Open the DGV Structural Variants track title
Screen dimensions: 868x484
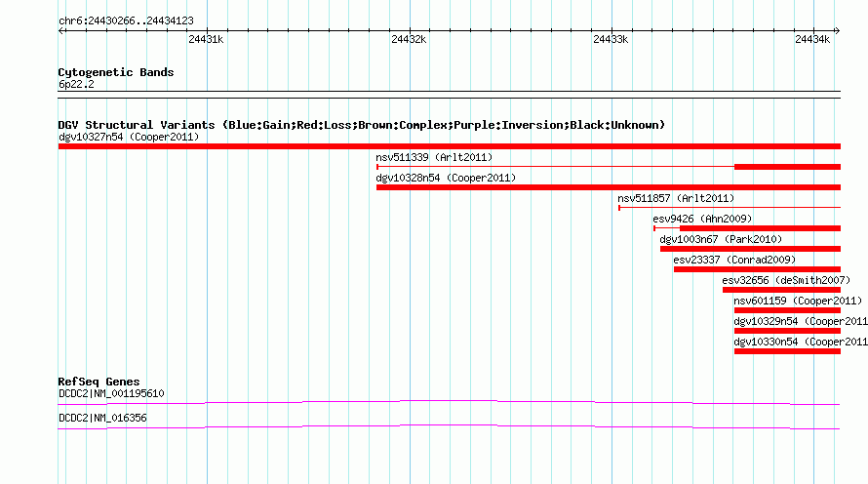coord(362,125)
